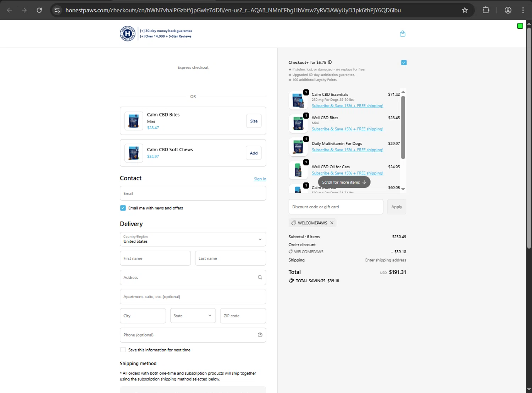Choose Size for Calm CBD Bites
532x393 pixels.
(254, 121)
